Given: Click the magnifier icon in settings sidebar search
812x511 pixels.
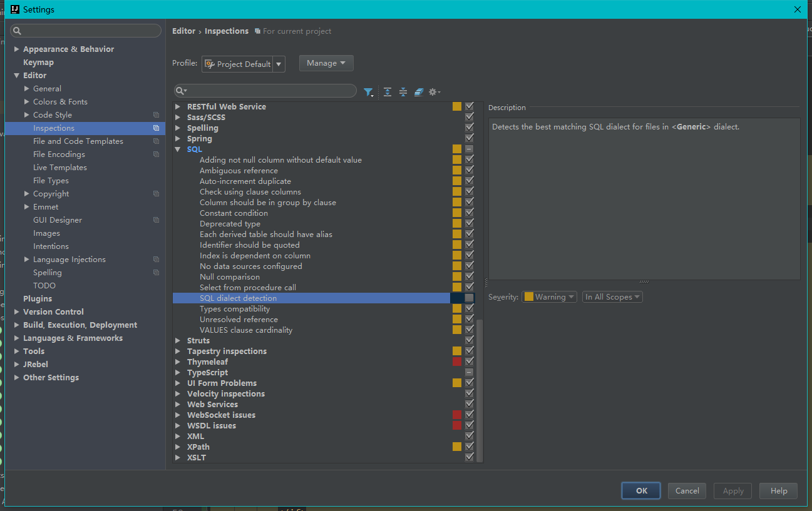Looking at the screenshot, I should click(x=17, y=31).
